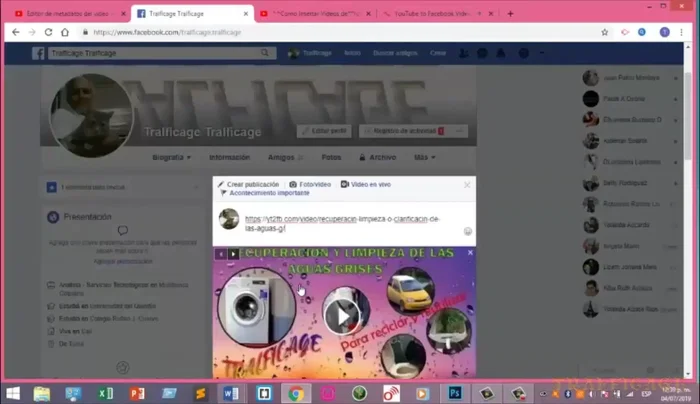Click the post text field with link
This screenshot has width=700, height=404.
point(340,222)
